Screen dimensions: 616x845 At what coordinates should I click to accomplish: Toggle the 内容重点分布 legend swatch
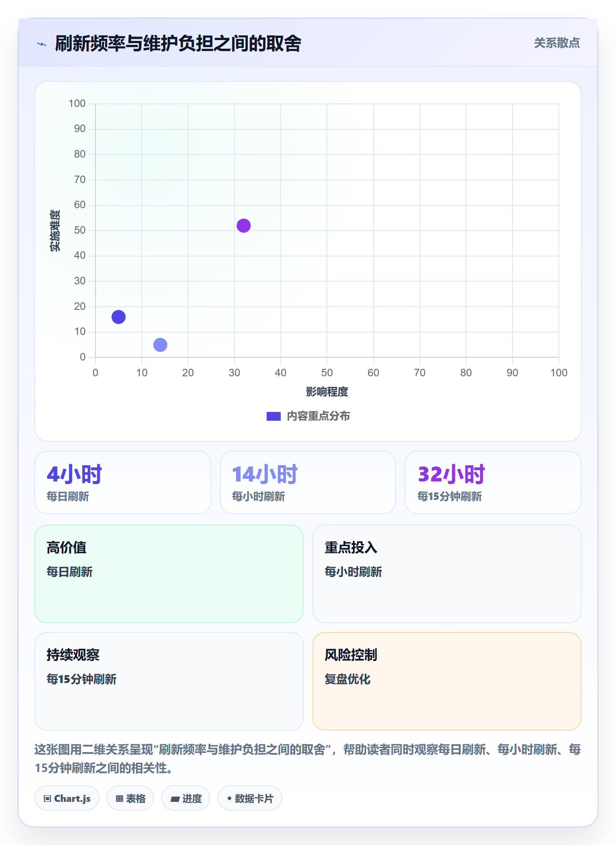pos(273,416)
